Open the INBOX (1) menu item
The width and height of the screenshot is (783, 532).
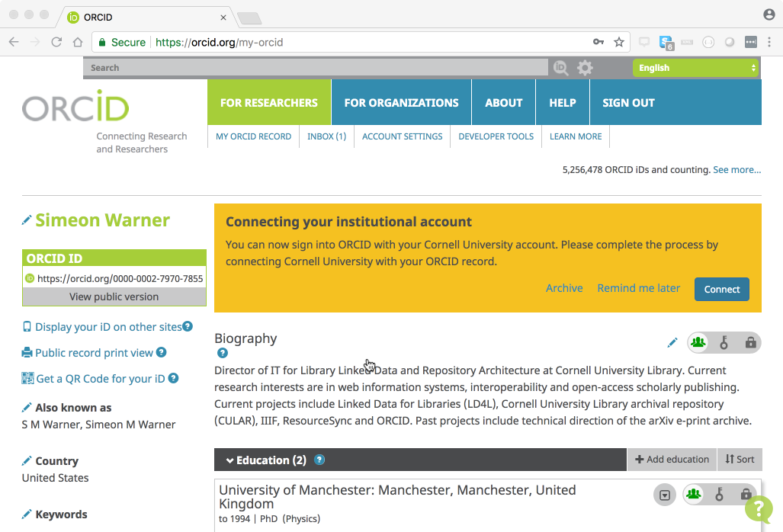pyautogui.click(x=326, y=136)
